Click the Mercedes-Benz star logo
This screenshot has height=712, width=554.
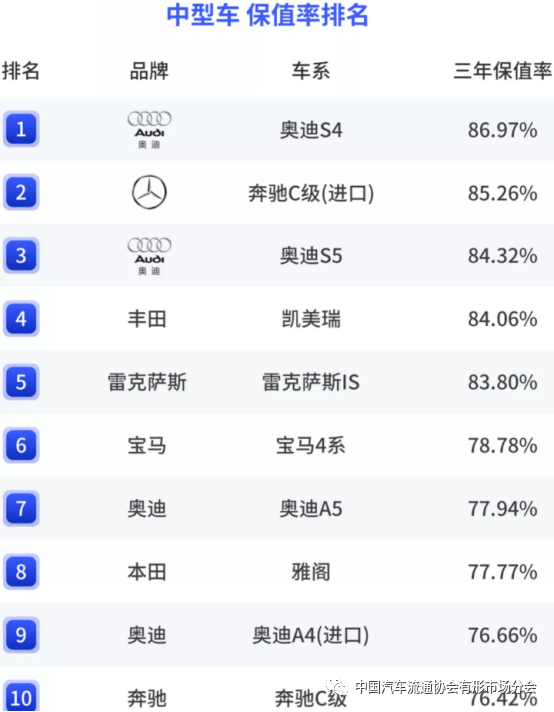coord(149,193)
